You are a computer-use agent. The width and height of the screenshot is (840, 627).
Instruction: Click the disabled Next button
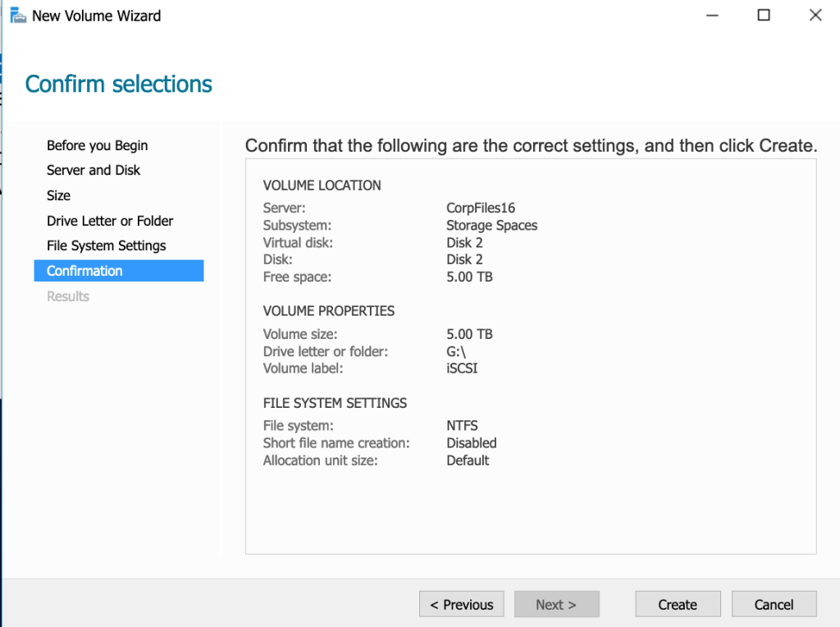coord(556,604)
